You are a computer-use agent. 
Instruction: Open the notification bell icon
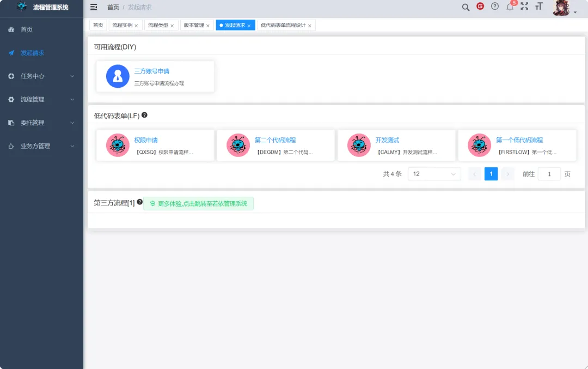(510, 7)
